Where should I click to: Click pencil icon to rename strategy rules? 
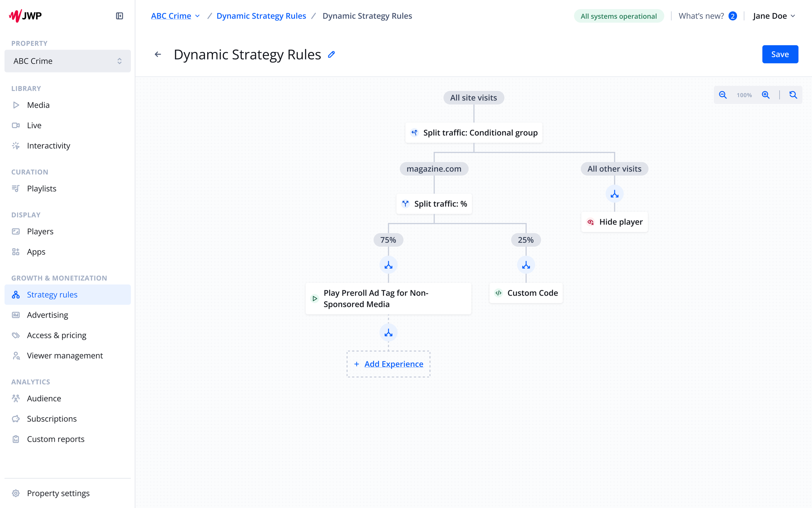pyautogui.click(x=331, y=54)
